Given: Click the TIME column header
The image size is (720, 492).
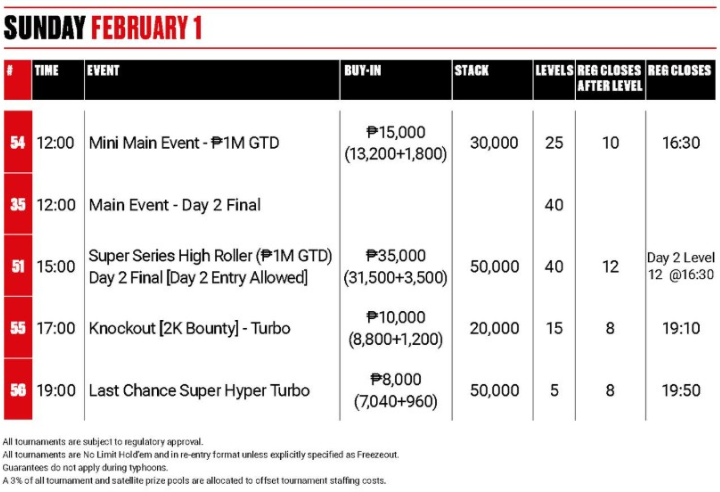Looking at the screenshot, I should pos(47,71).
